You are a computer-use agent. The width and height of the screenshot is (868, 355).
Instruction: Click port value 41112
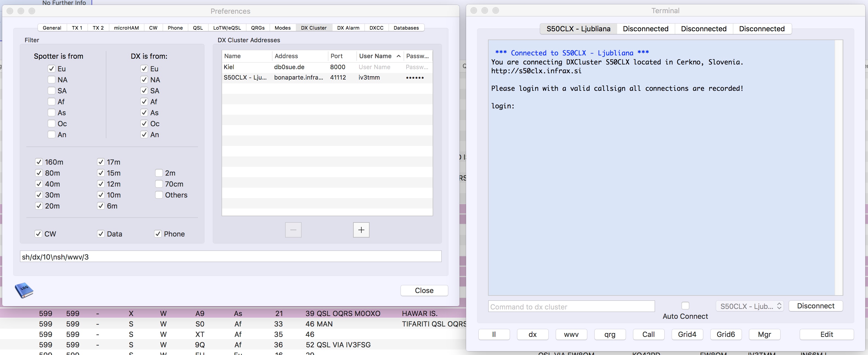click(338, 78)
